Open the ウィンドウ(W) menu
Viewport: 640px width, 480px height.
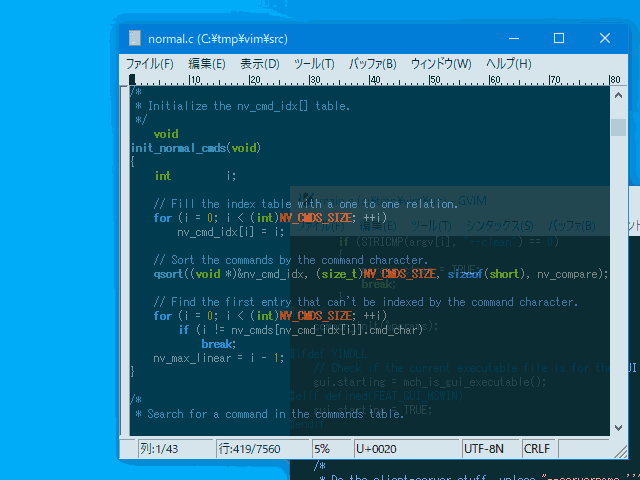click(441, 64)
